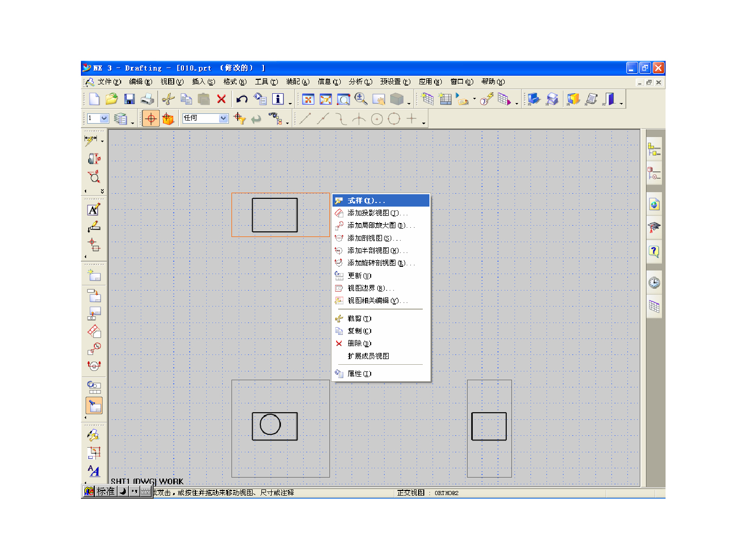The image size is (747, 560).
Task: Click the Information 'i' icon
Action: coord(278,99)
